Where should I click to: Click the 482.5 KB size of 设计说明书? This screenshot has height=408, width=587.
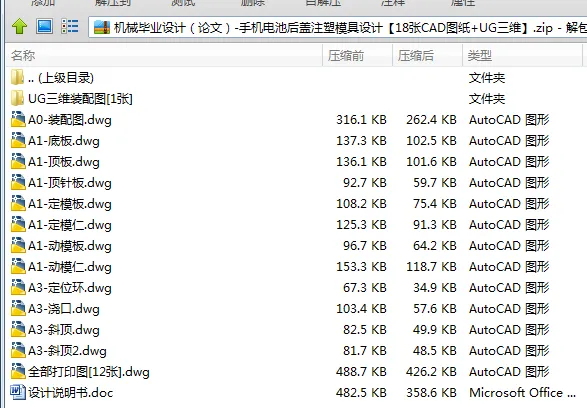pos(361,392)
